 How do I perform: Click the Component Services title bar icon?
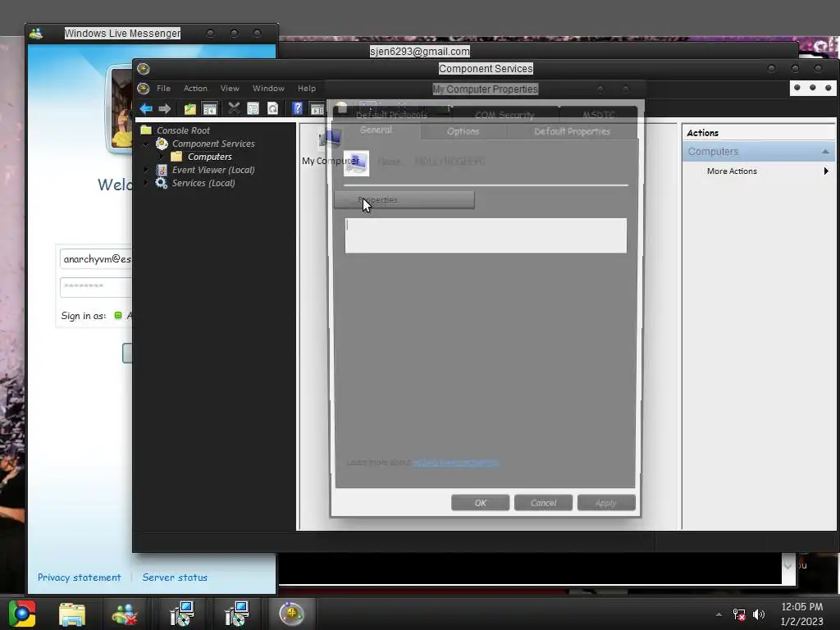click(x=143, y=69)
